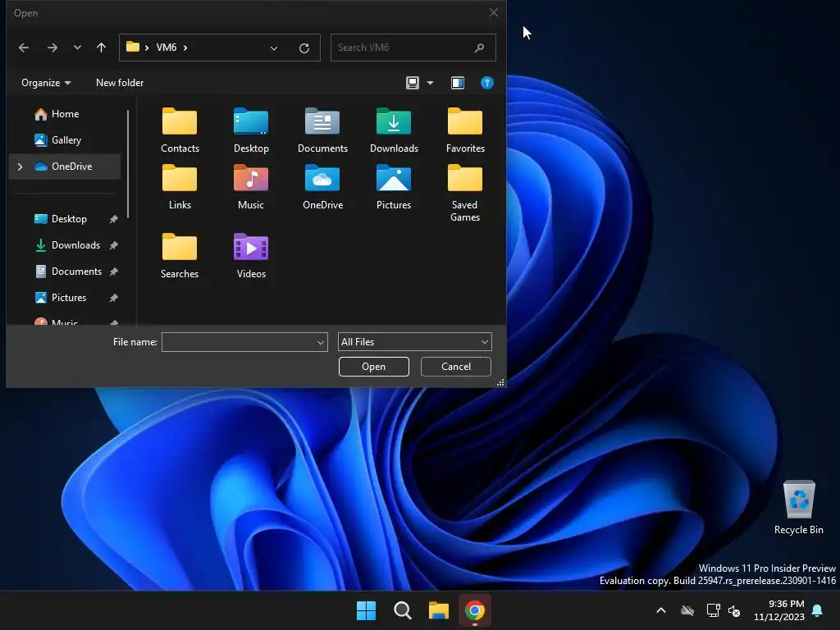840x630 pixels.
Task: Click the network tray icon
Action: (x=713, y=610)
